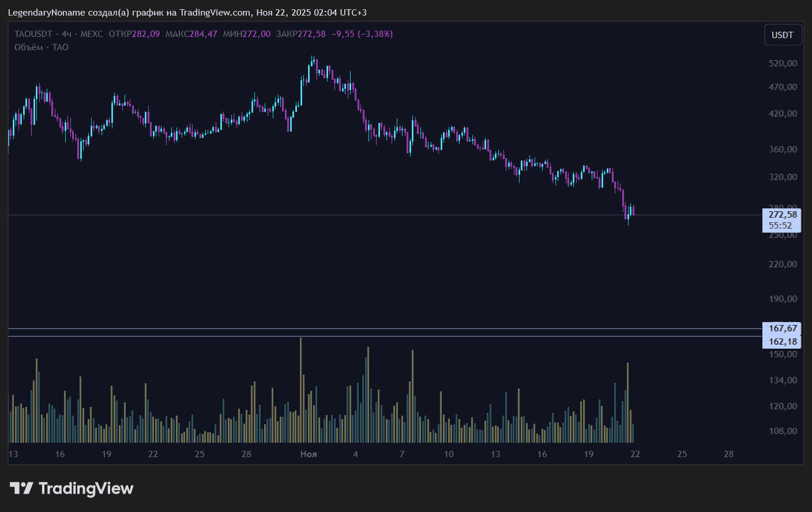This screenshot has width=812, height=512.
Task: Click the 7 date label on time axis
Action: (x=402, y=454)
